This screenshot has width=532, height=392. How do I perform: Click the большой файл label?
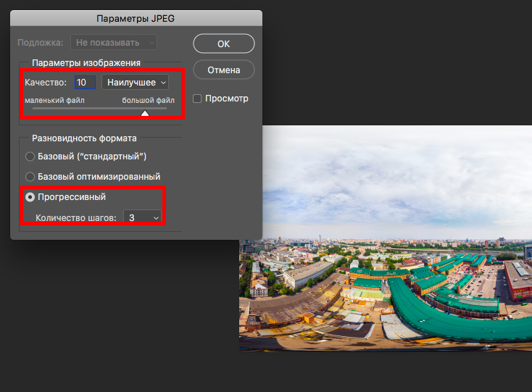click(x=149, y=101)
